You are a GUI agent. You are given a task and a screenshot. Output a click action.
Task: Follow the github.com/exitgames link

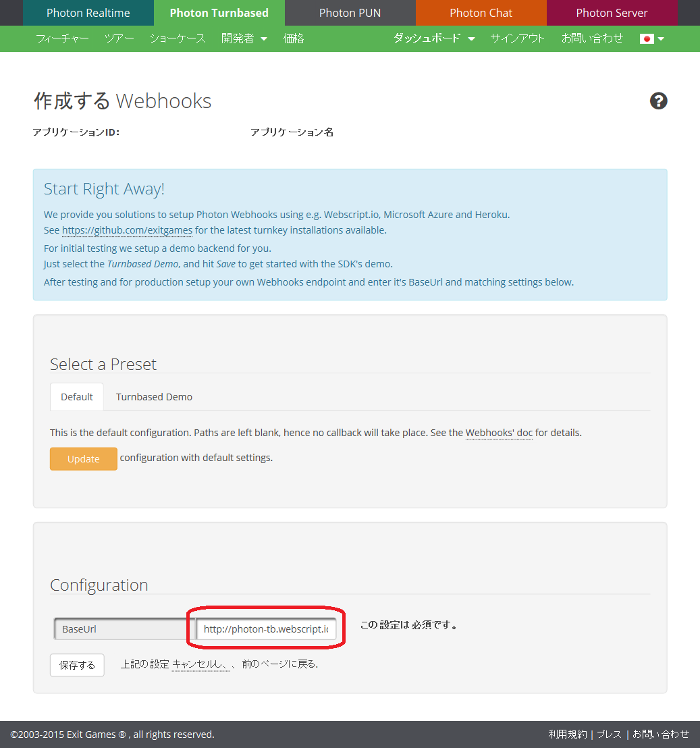[x=128, y=230]
